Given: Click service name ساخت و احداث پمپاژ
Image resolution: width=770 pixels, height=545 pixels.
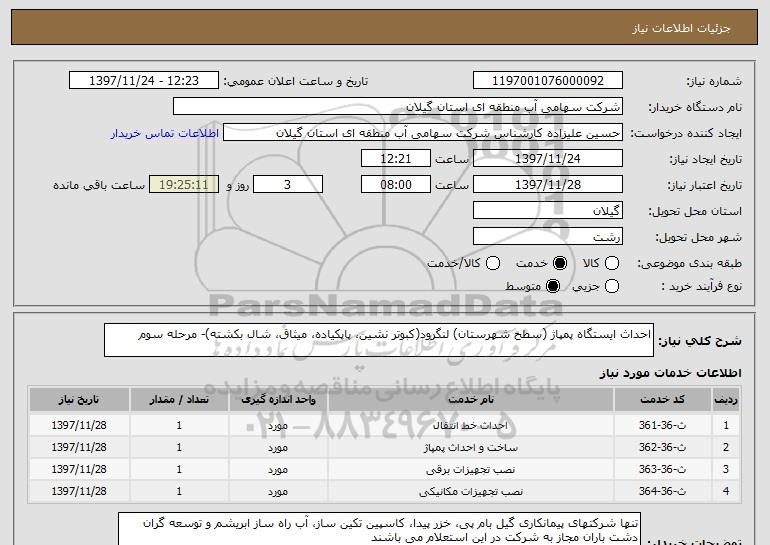Looking at the screenshot, I should click(x=470, y=447).
